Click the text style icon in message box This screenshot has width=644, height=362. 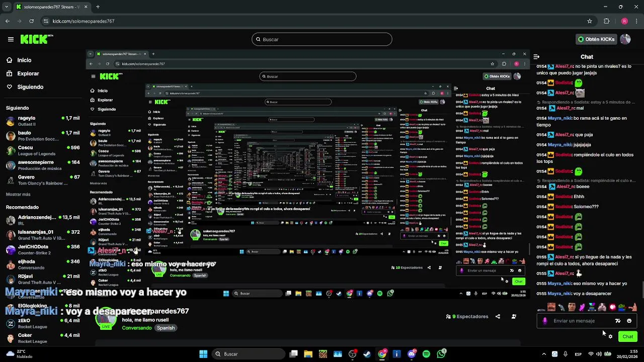point(618,321)
